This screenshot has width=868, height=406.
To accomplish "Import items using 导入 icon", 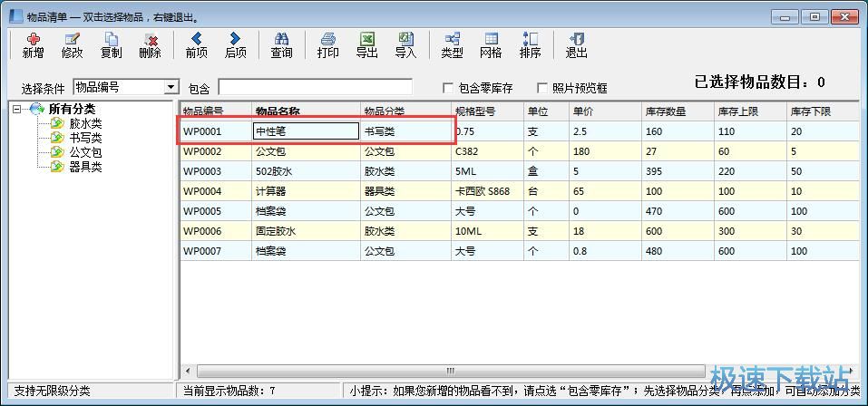I will click(x=405, y=45).
